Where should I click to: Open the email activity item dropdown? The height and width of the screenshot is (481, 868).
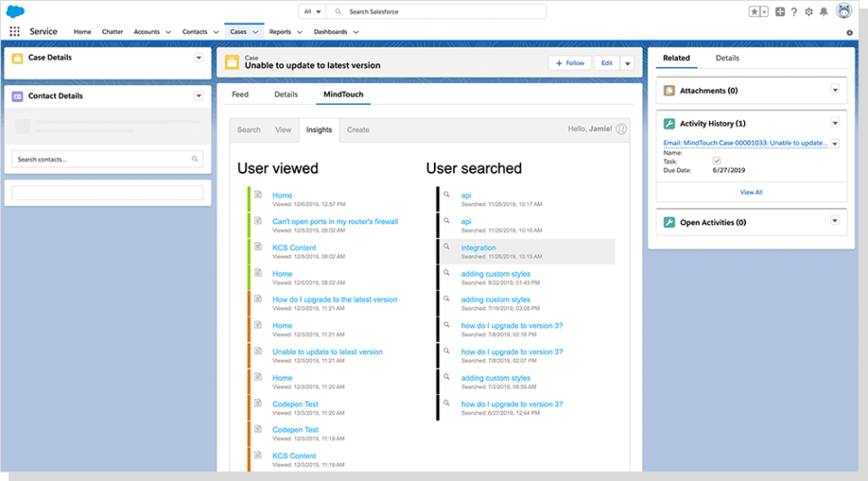tap(835, 144)
